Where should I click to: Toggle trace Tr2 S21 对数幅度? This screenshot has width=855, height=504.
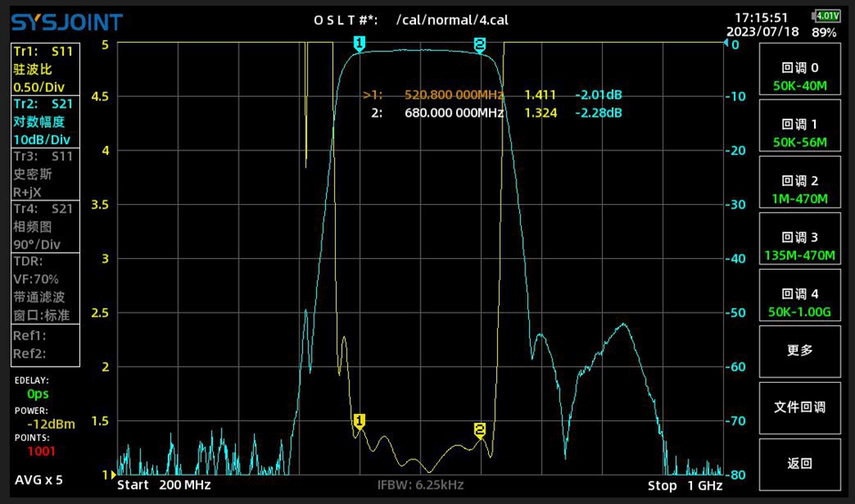45,122
